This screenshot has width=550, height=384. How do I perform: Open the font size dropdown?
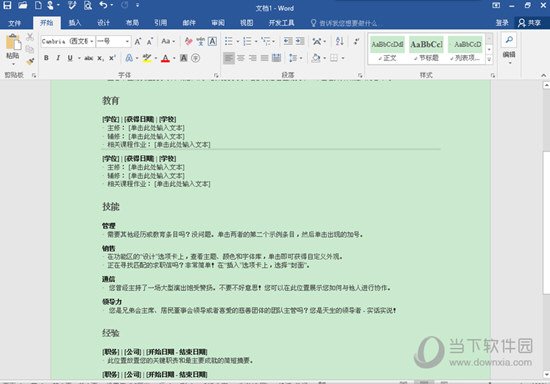(127, 41)
